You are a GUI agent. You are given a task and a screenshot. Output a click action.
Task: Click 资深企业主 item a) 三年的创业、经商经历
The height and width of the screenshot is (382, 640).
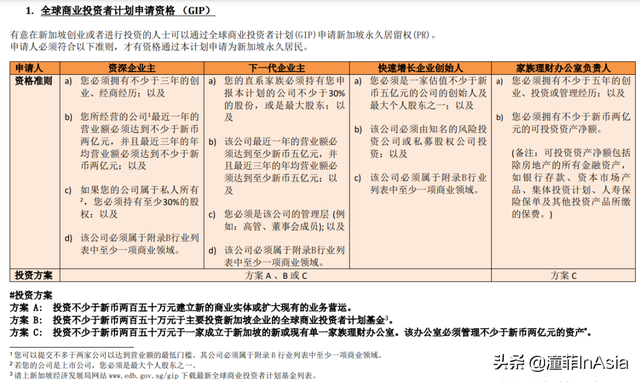131,87
